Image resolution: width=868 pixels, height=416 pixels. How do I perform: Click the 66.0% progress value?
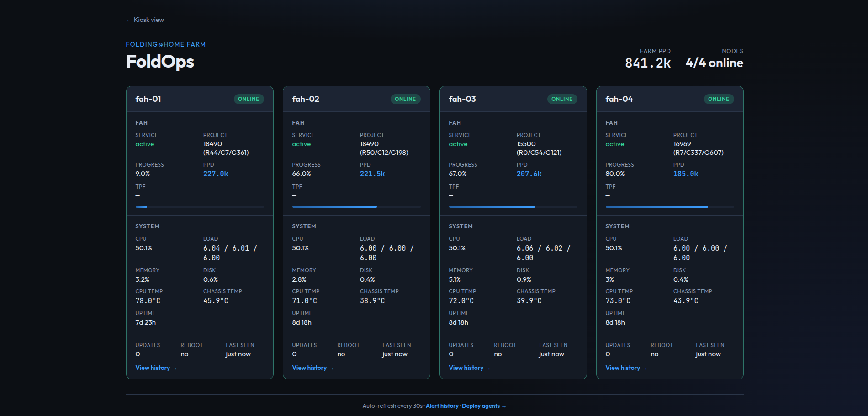click(302, 174)
